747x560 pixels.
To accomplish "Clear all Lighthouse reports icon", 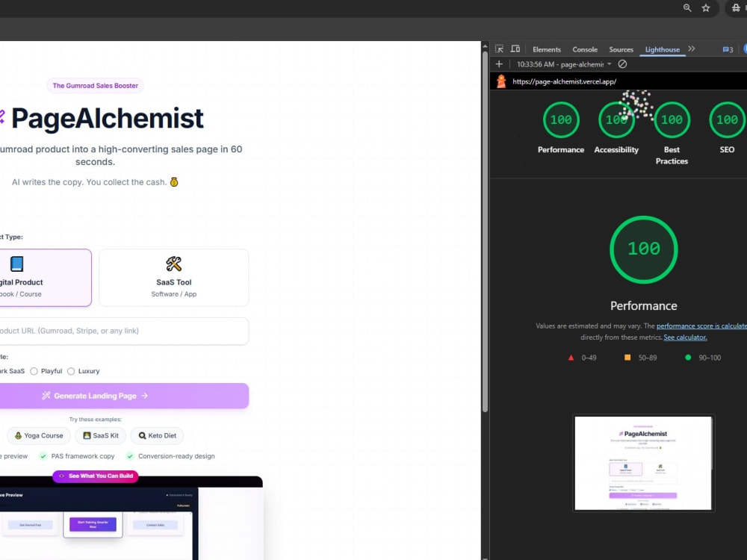I will click(x=622, y=63).
